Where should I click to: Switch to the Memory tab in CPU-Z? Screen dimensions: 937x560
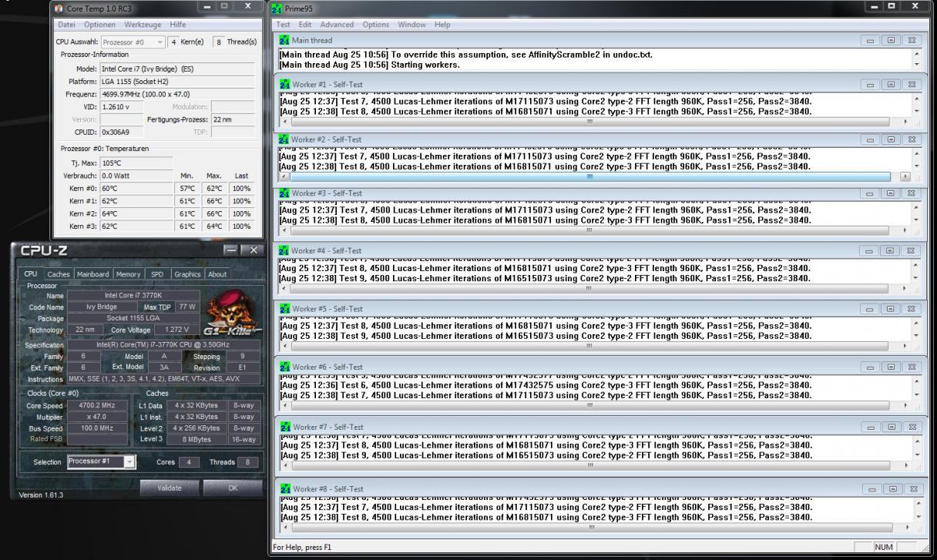tap(128, 274)
